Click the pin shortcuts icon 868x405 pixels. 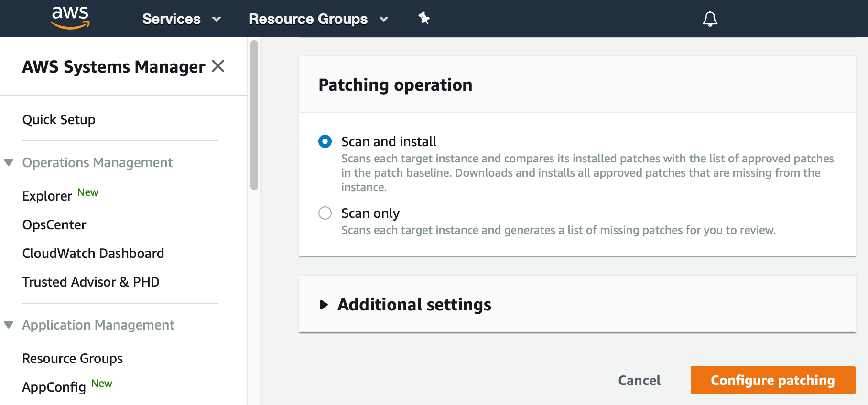point(424,19)
